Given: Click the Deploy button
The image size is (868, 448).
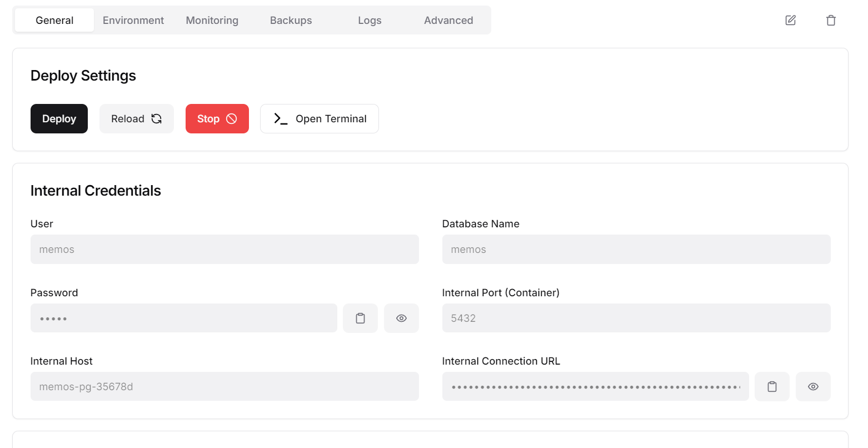Looking at the screenshot, I should [59, 118].
